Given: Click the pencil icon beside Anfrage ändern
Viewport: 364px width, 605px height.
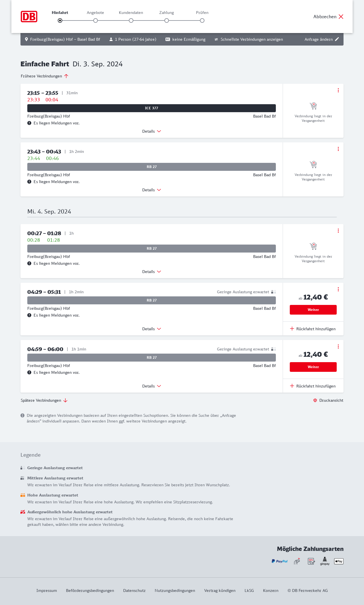Looking at the screenshot, I should 337,39.
